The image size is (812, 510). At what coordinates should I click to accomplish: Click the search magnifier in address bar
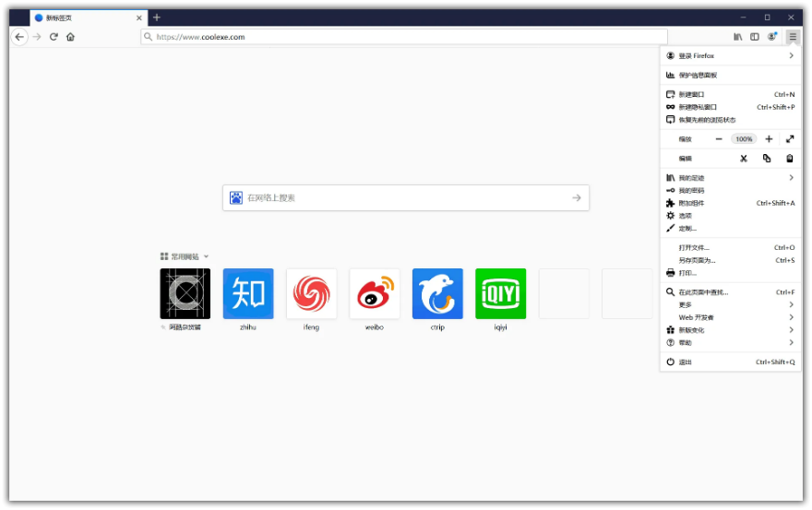(x=149, y=37)
